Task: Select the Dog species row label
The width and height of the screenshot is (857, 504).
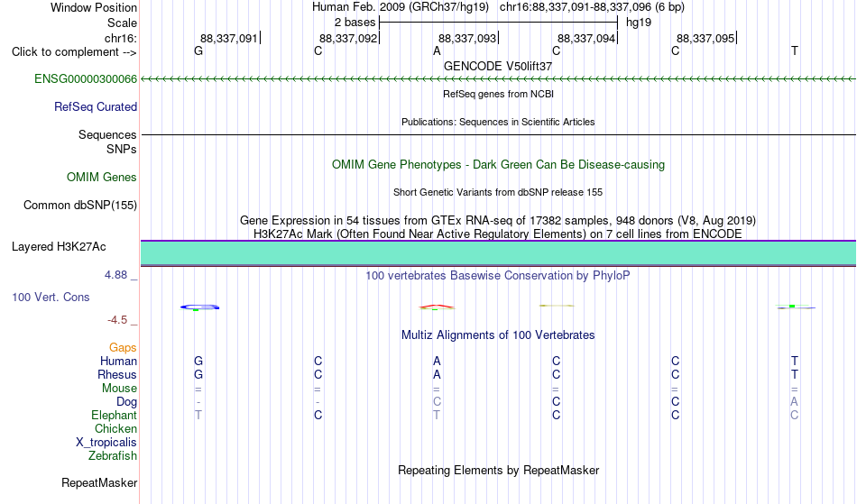Action: (127, 402)
